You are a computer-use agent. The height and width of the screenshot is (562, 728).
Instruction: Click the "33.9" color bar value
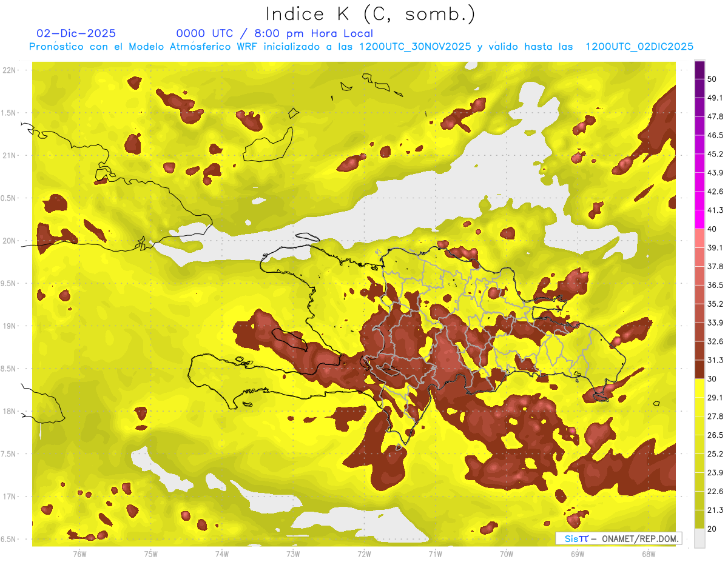pyautogui.click(x=715, y=323)
